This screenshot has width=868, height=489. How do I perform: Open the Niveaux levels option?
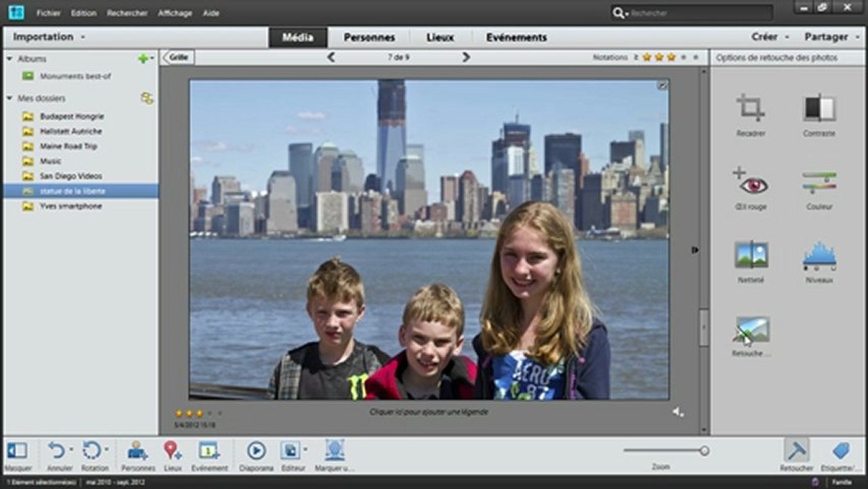(819, 255)
